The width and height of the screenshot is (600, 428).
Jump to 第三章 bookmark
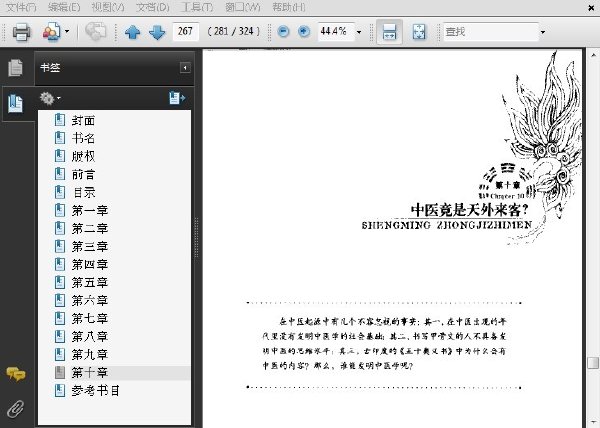pos(90,246)
